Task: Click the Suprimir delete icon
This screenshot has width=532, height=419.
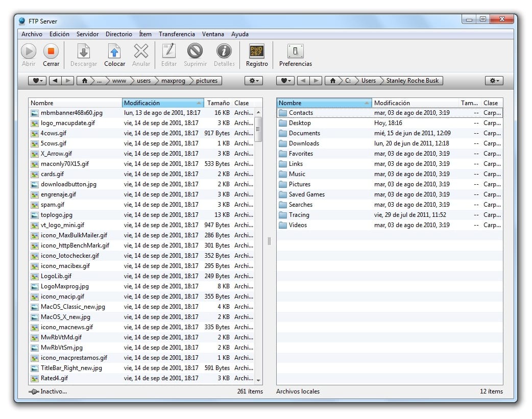Action: coord(195,51)
